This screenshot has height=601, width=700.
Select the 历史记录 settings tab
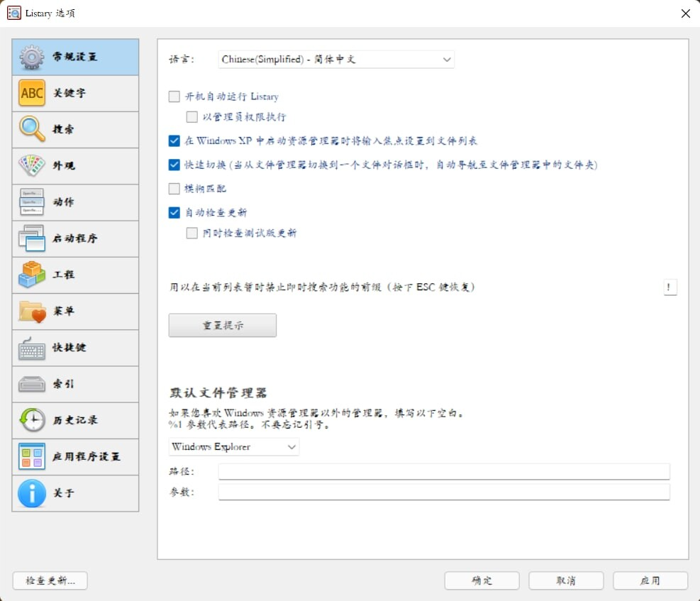(x=75, y=420)
